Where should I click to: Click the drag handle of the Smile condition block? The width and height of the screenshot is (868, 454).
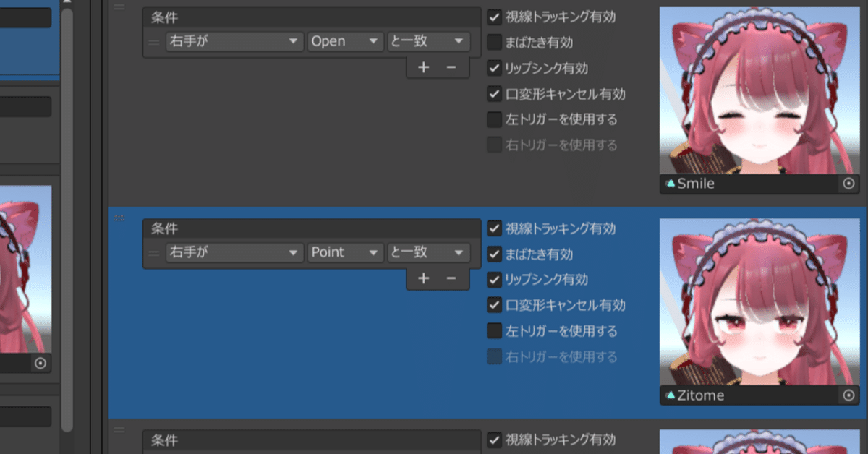tap(120, 6)
